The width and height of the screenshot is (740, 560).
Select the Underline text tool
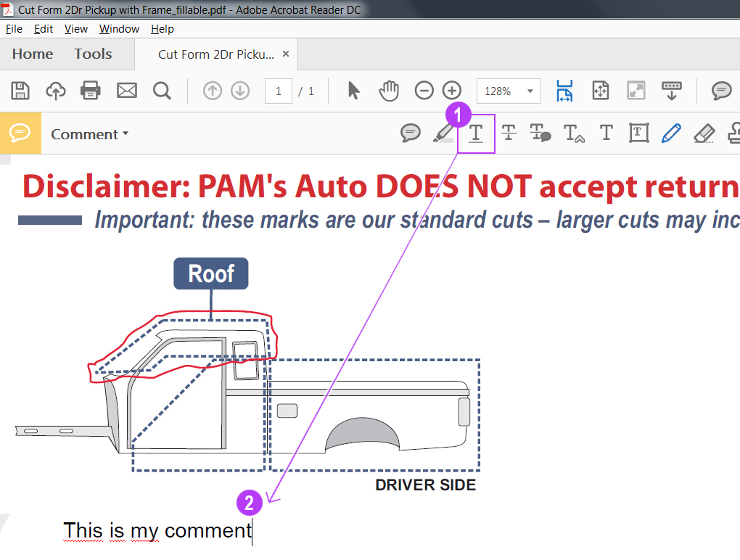476,133
